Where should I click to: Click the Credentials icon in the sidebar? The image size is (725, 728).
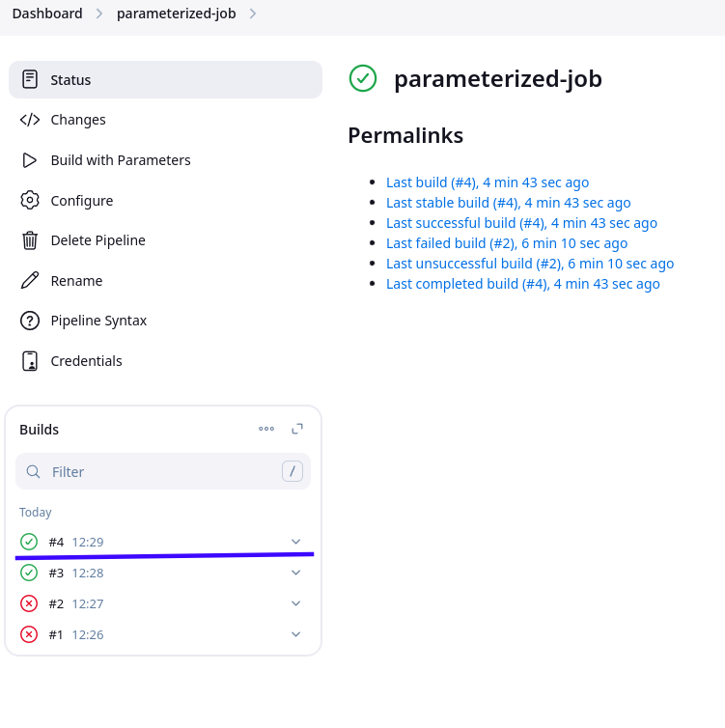click(x=30, y=361)
